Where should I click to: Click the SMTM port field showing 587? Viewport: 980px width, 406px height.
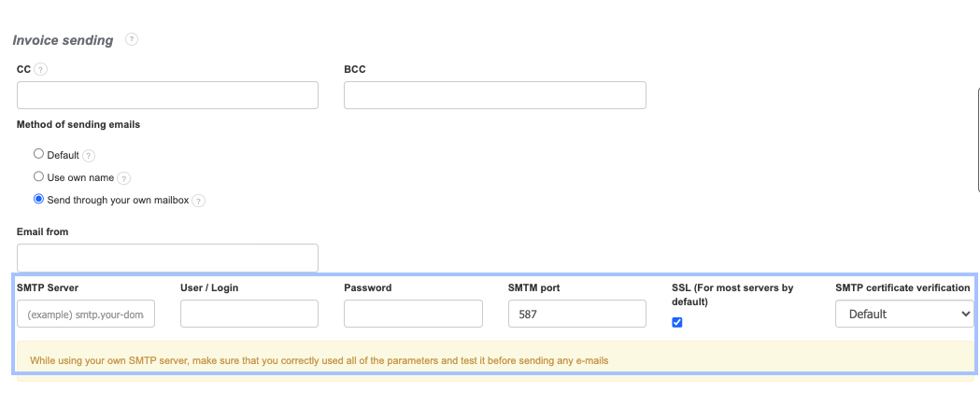577,314
